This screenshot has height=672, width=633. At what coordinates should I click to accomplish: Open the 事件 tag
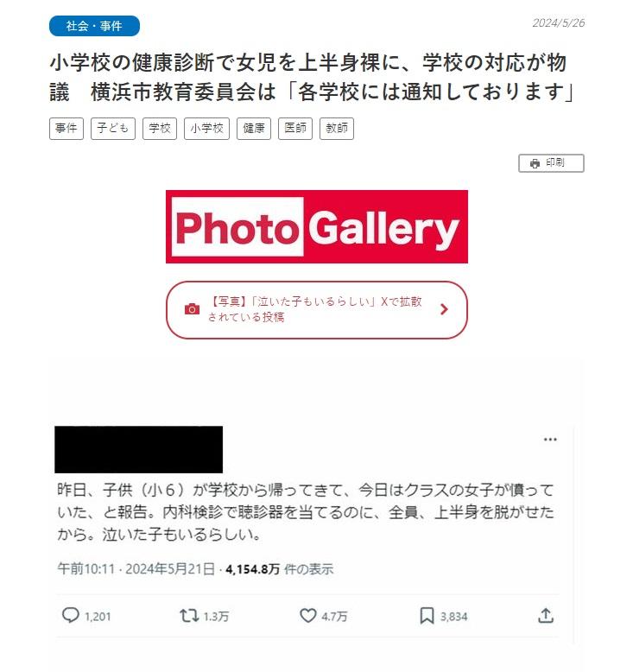66,128
